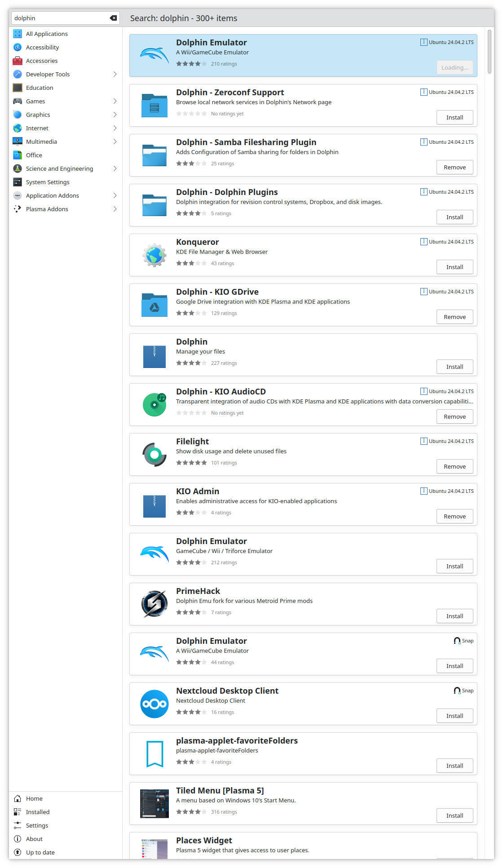This screenshot has height=868, width=503.
Task: Open the About page
Action: (66, 839)
